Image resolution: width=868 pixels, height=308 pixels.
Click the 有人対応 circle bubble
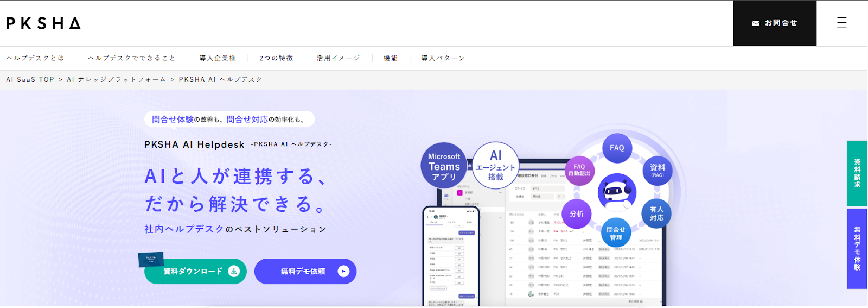coord(656,213)
